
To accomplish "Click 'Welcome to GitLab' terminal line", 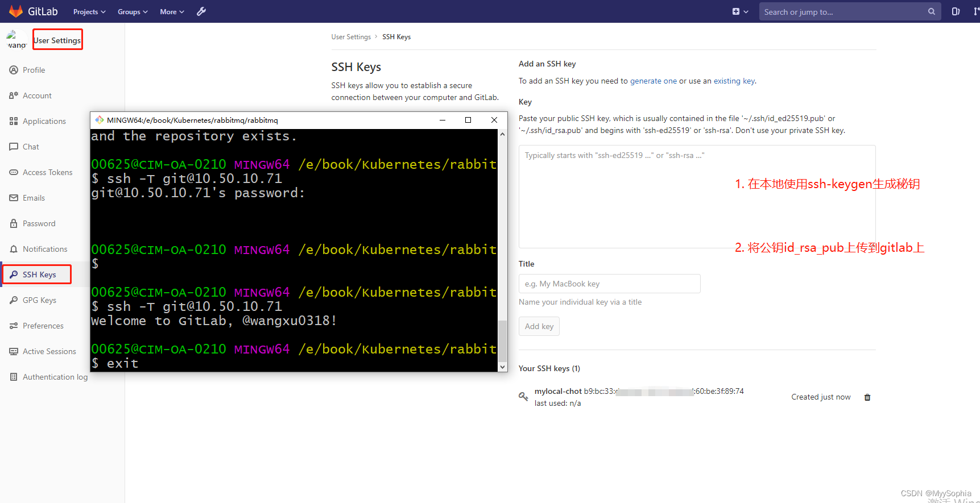I will click(x=214, y=321).
